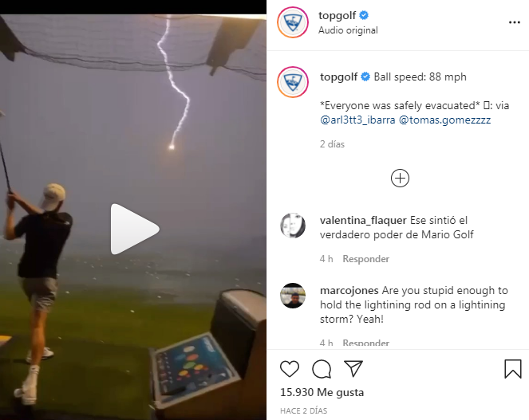
Task: Open the three-dot more options menu
Action: tap(515, 22)
